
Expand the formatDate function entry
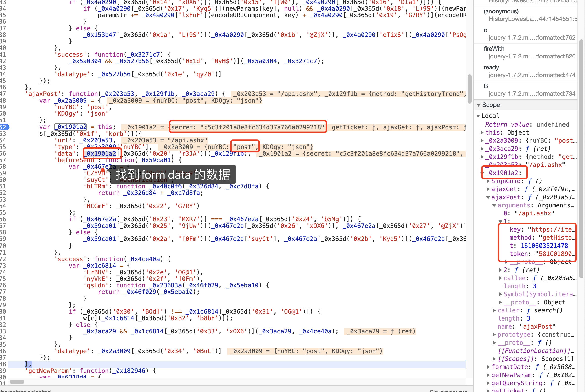point(488,367)
